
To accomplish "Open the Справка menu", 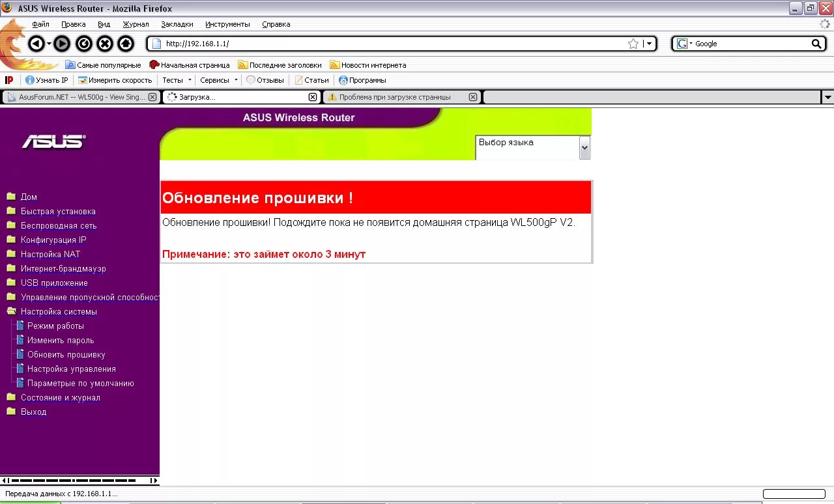I will point(276,24).
